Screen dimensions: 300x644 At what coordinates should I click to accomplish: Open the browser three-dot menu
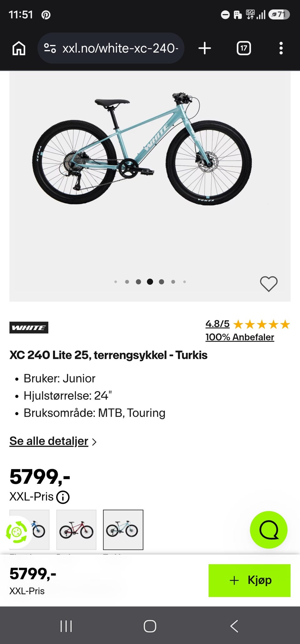(281, 48)
